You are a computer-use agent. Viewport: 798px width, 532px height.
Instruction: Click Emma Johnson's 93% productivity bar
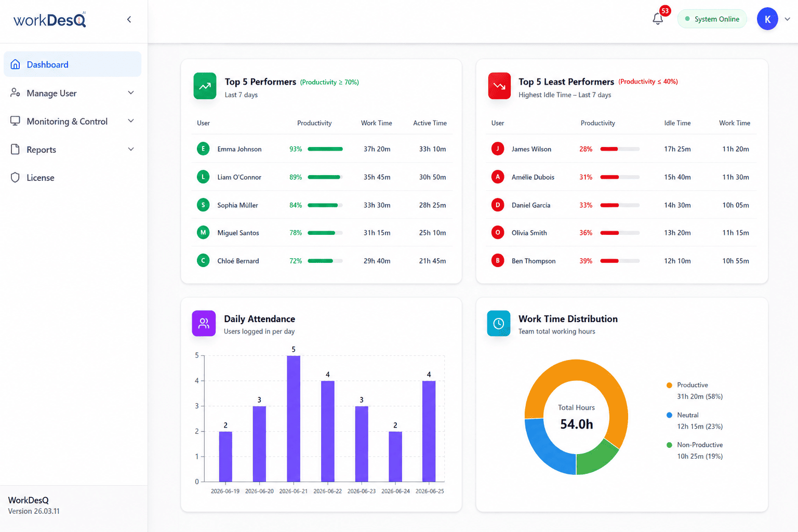coord(325,149)
